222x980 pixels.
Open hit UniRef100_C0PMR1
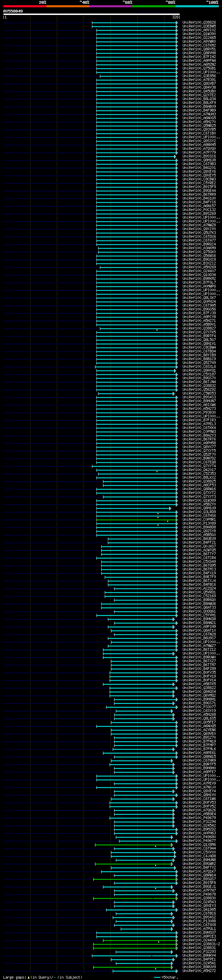coord(199,520)
